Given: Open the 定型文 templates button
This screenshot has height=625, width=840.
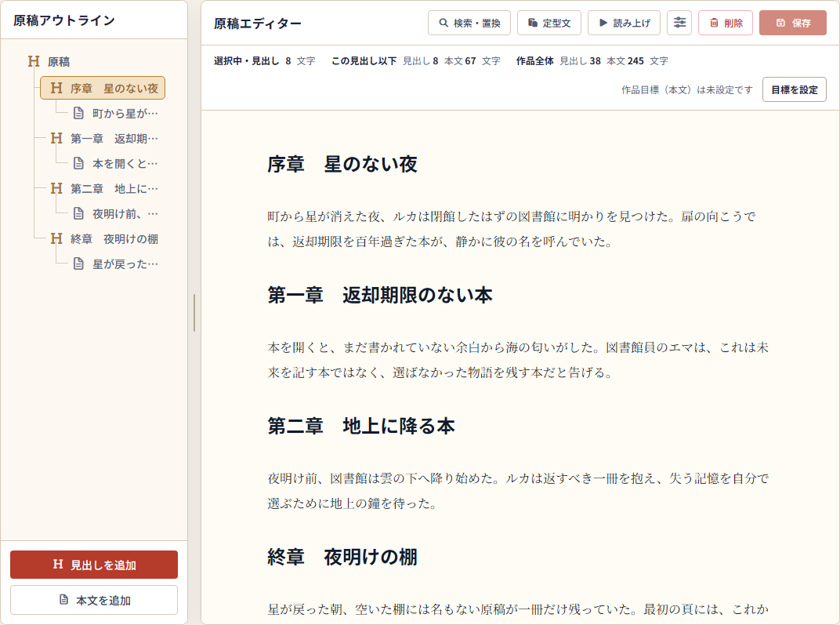Looking at the screenshot, I should pyautogui.click(x=549, y=23).
